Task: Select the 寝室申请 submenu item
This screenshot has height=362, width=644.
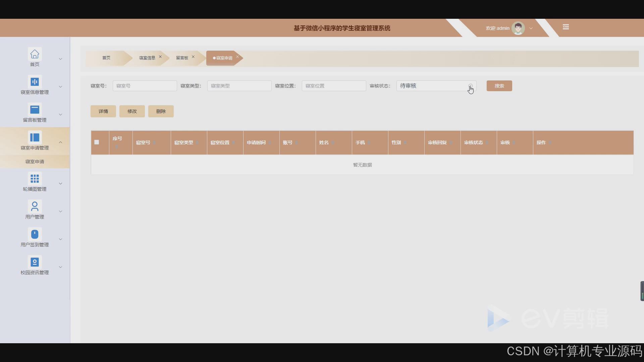Action: [x=35, y=162]
